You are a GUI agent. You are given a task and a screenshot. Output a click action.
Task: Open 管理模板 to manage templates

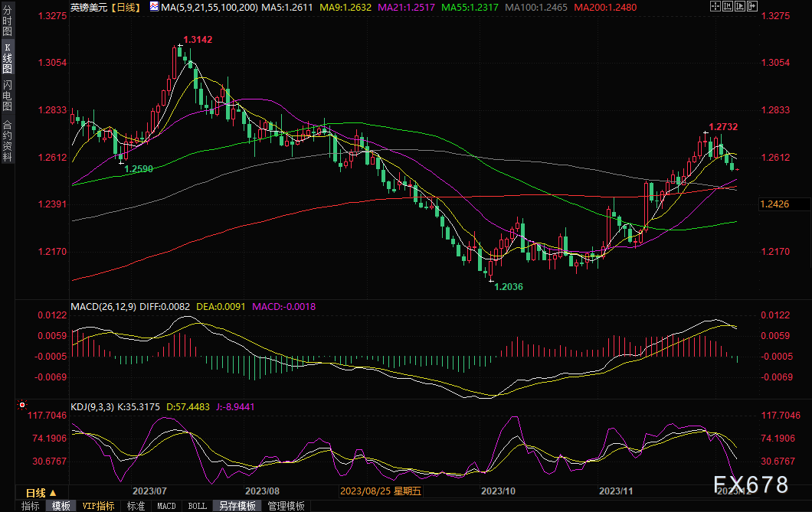click(286, 506)
